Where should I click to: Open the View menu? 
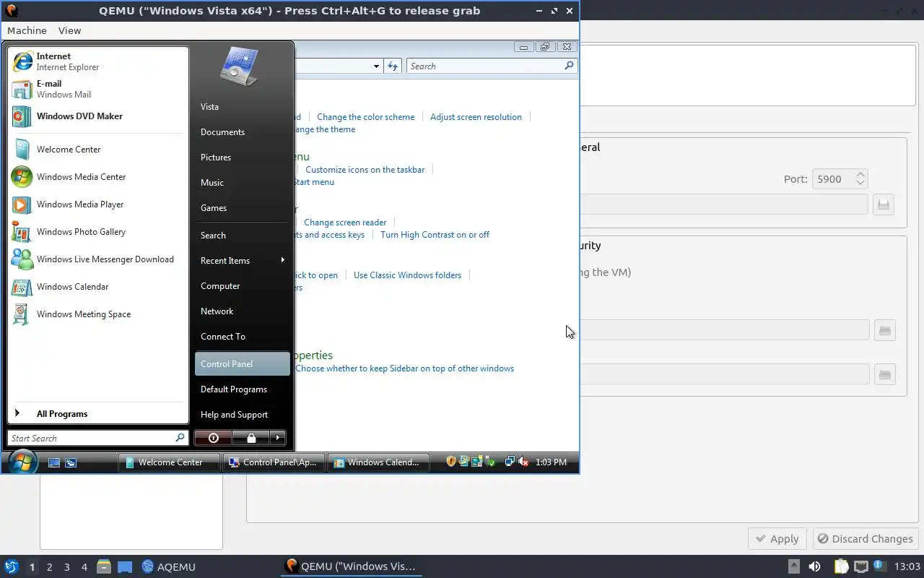[x=70, y=30]
